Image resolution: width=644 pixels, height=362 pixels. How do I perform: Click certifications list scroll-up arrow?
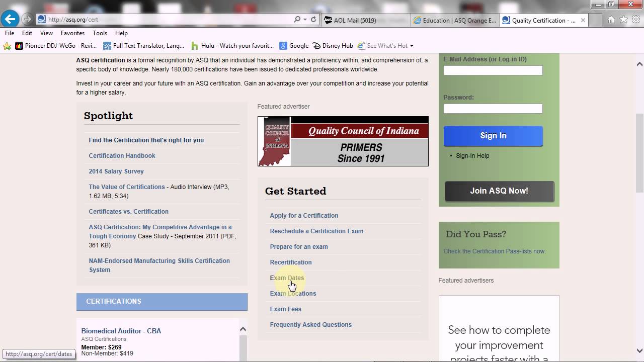(x=243, y=329)
